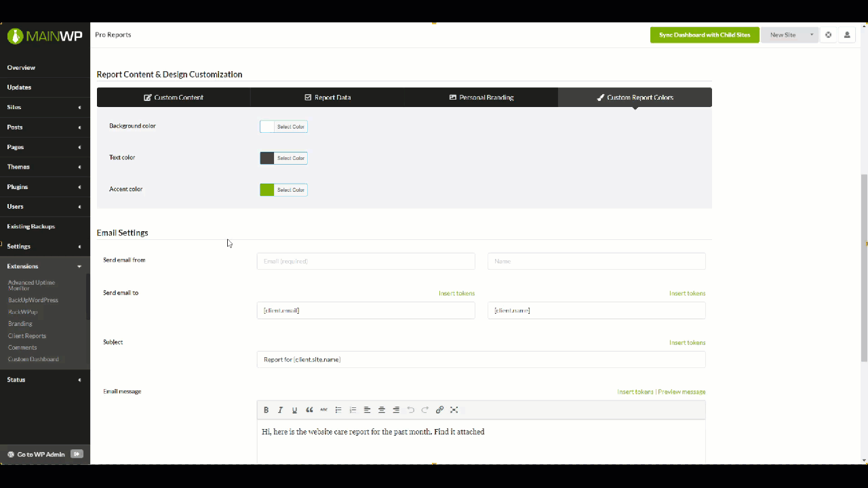Create a bulleted list in the editor

(338, 409)
